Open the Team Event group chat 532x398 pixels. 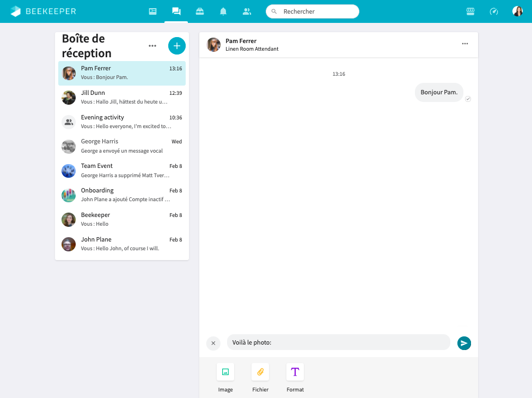click(121, 170)
